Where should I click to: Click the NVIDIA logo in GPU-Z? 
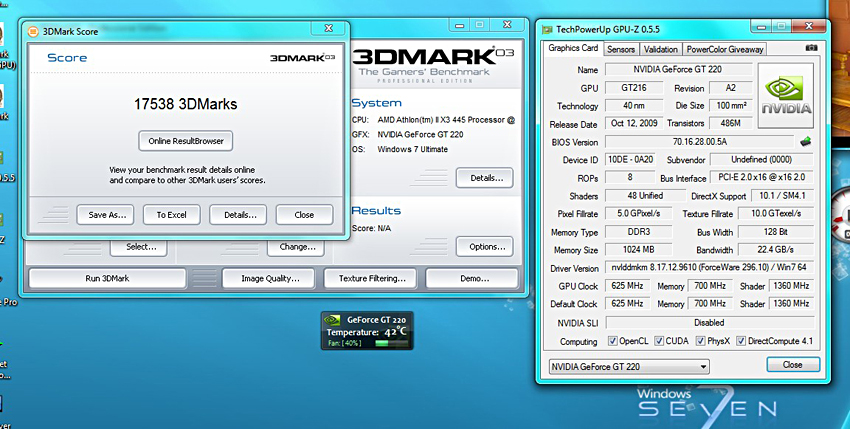(785, 95)
